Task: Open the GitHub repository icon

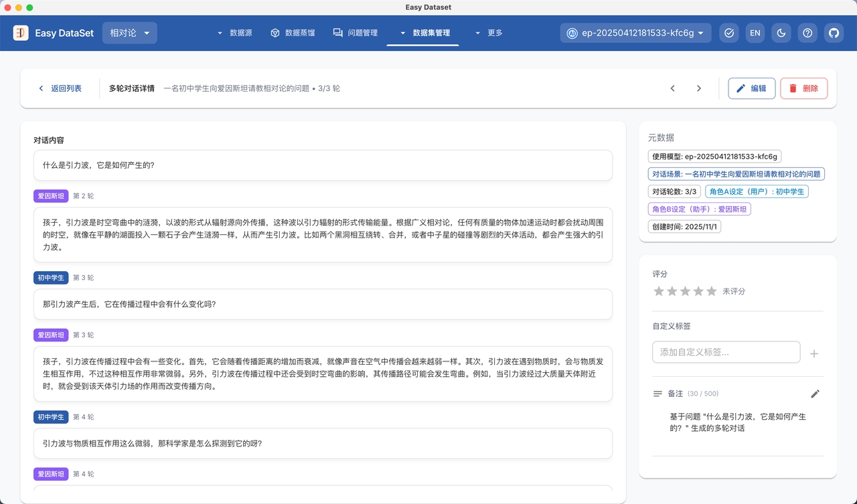Action: [x=834, y=33]
